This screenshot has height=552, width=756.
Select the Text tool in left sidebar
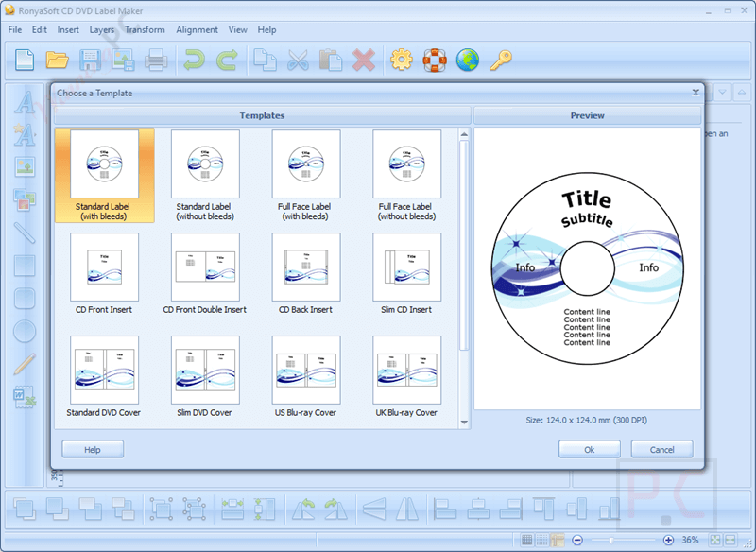click(25, 102)
